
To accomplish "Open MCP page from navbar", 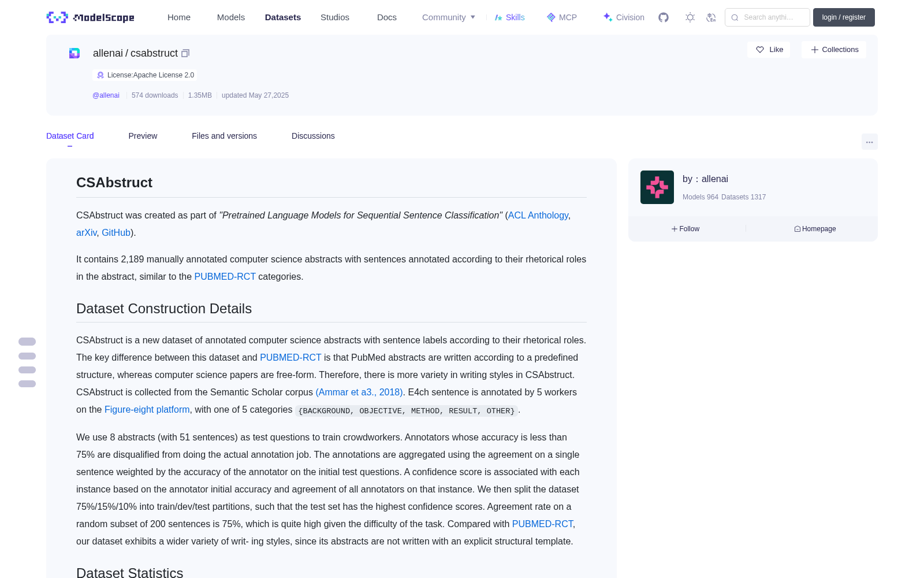I will tap(562, 17).
